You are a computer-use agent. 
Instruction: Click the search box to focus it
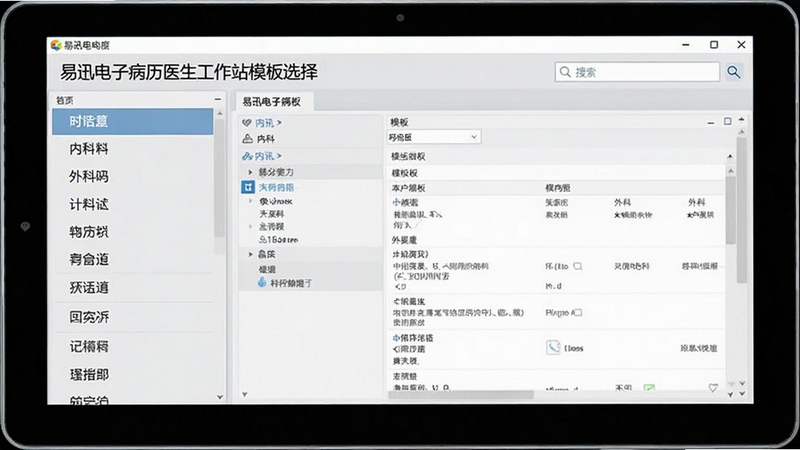[x=637, y=72]
